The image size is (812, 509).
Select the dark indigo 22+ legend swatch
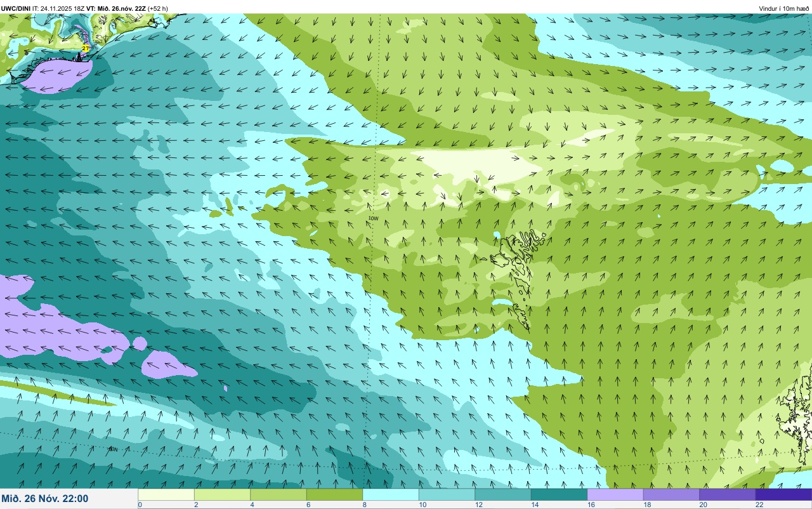[783, 494]
